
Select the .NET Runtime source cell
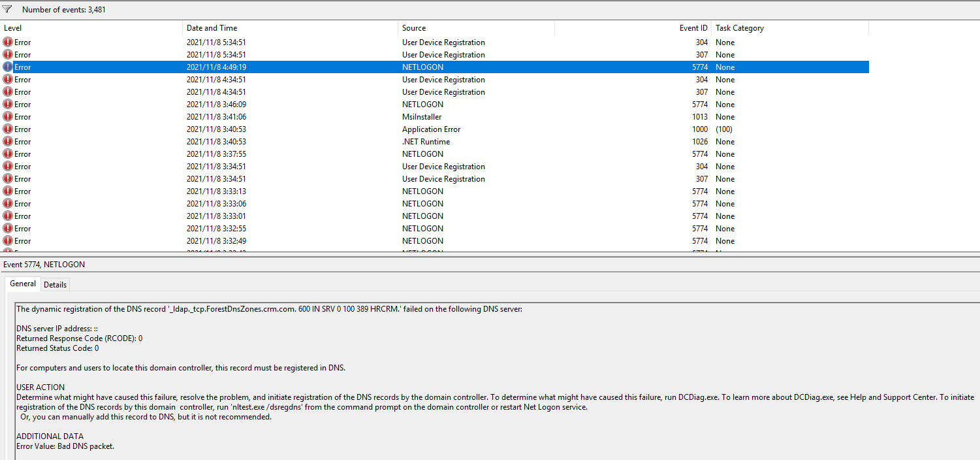click(426, 142)
